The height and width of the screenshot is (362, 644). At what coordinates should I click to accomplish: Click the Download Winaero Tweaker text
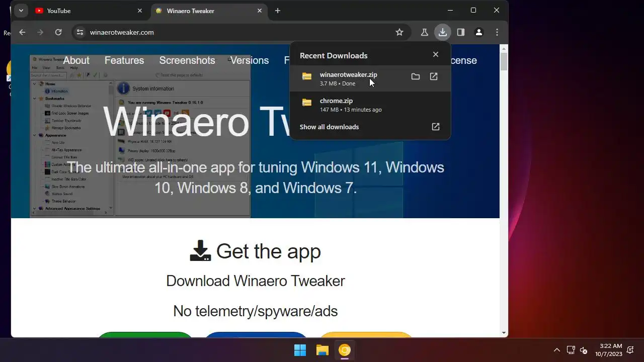click(256, 281)
